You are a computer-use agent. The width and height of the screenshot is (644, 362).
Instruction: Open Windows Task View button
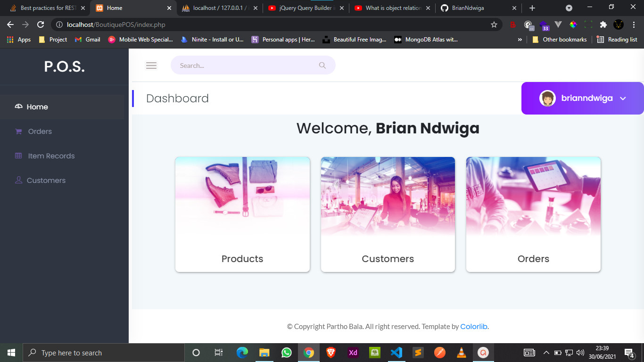click(218, 353)
